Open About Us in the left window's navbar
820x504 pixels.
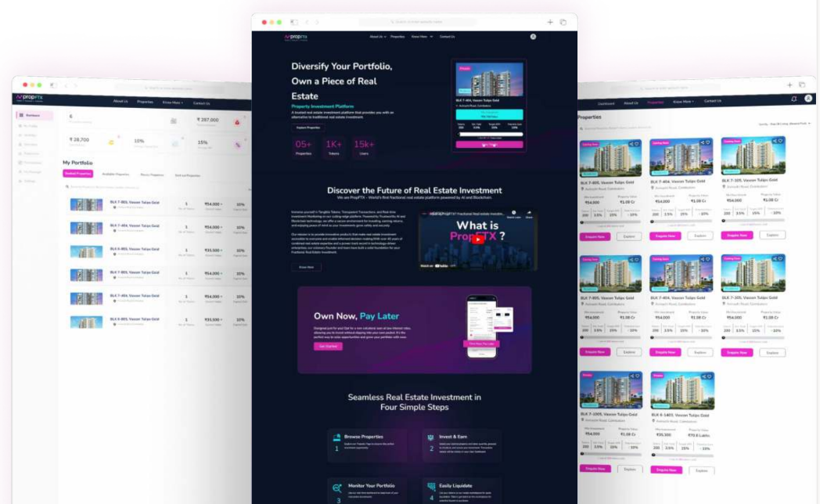(120, 101)
